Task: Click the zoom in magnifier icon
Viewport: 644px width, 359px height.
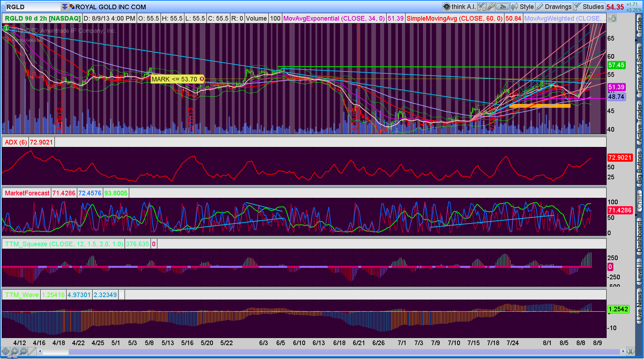Action: point(14,352)
